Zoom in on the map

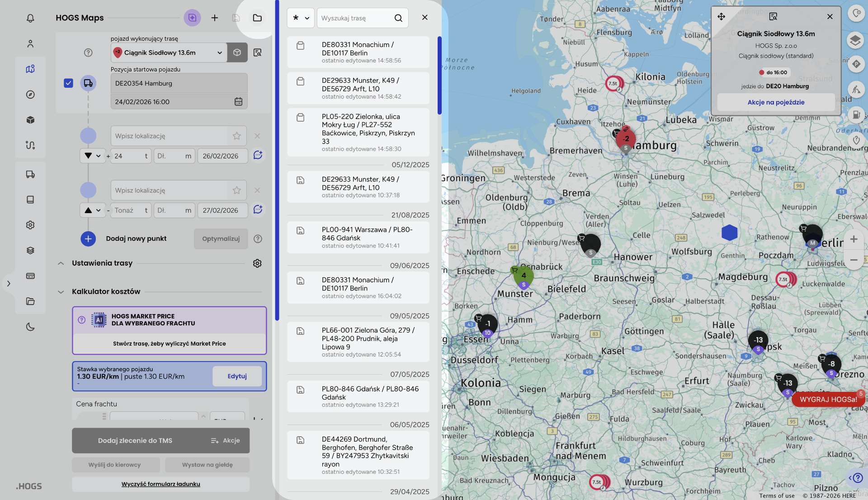point(854,239)
